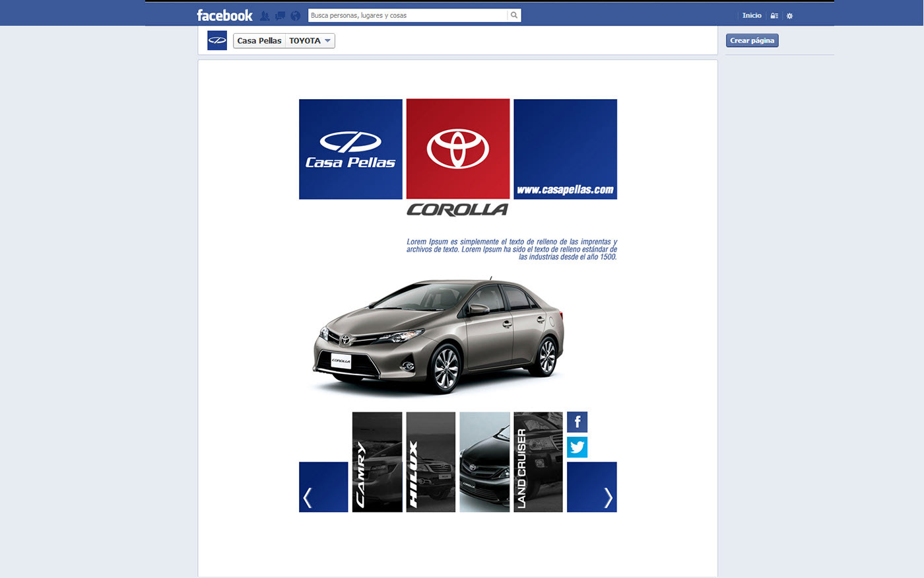Open the Twitter share icon
Image resolution: width=924 pixels, height=578 pixels.
[x=577, y=447]
